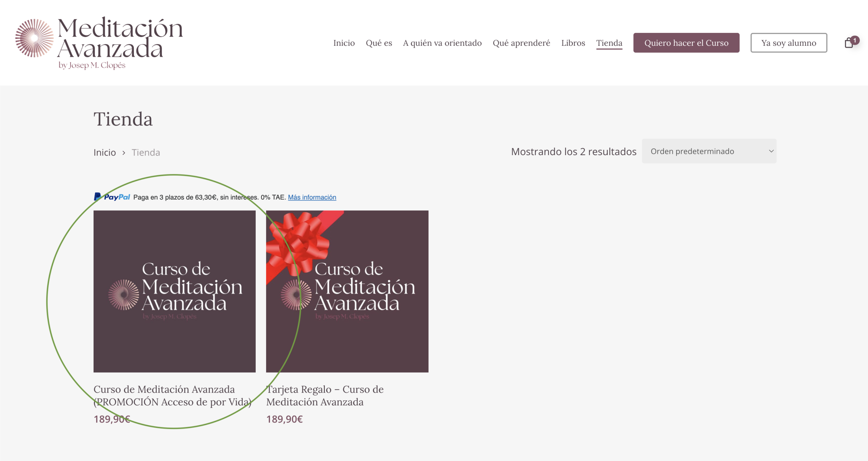
Task: Open the Curso de Meditación Avanzada product image
Action: pyautogui.click(x=174, y=291)
